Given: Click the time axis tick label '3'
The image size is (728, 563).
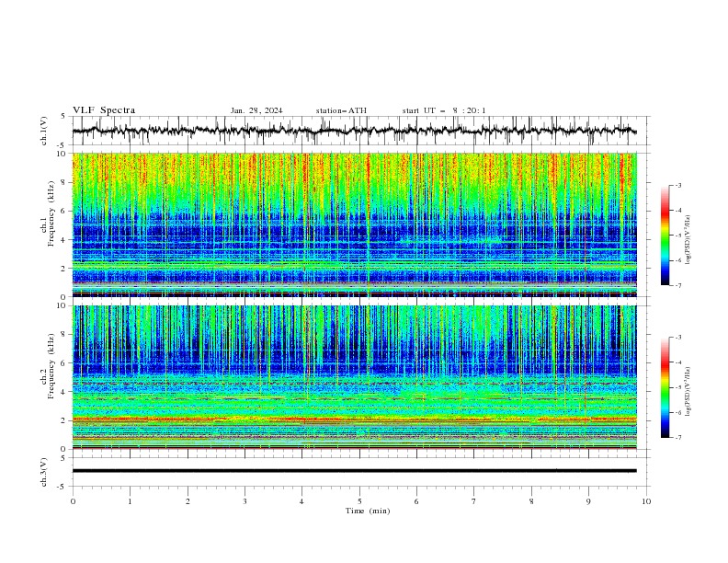Looking at the screenshot, I should tap(245, 501).
